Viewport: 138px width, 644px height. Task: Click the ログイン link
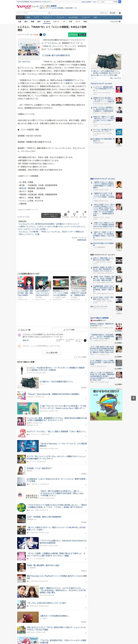pos(42,8)
